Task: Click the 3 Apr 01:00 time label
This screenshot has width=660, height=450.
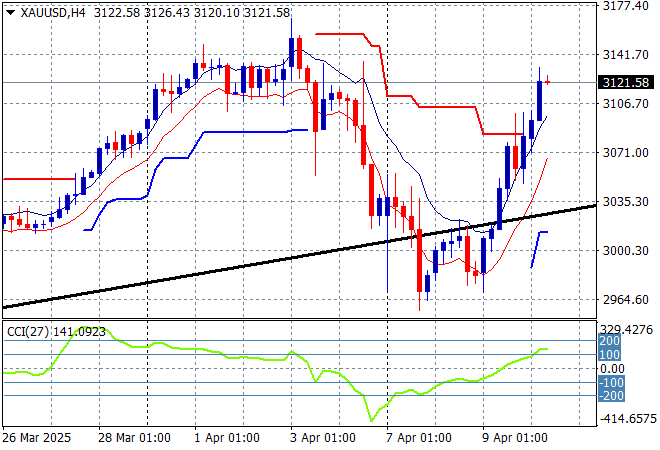Action: [x=321, y=438]
